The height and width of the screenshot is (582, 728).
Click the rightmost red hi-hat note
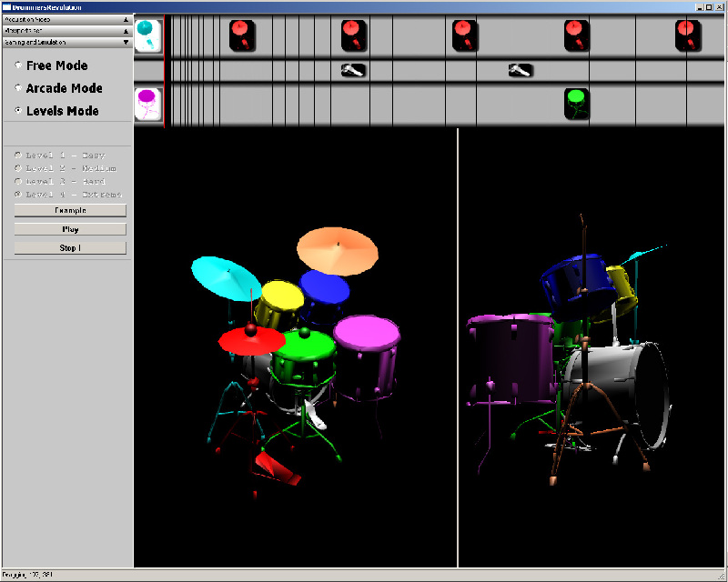(687, 35)
